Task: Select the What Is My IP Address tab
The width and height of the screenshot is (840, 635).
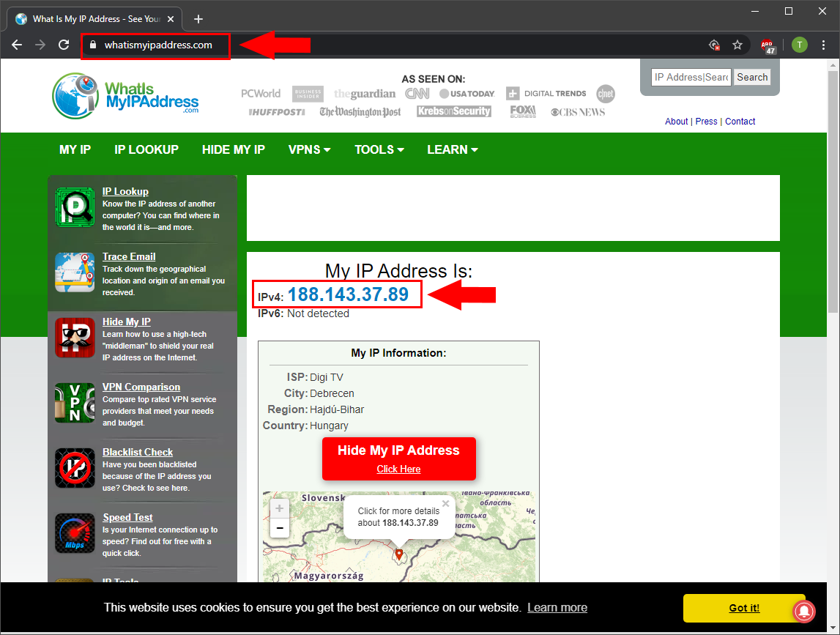Action: coord(94,19)
